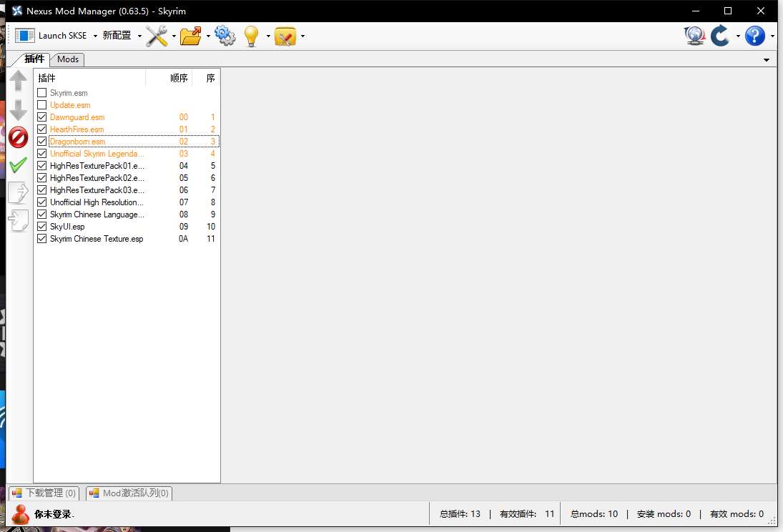
Task: Click the globe login icon
Action: point(694,36)
